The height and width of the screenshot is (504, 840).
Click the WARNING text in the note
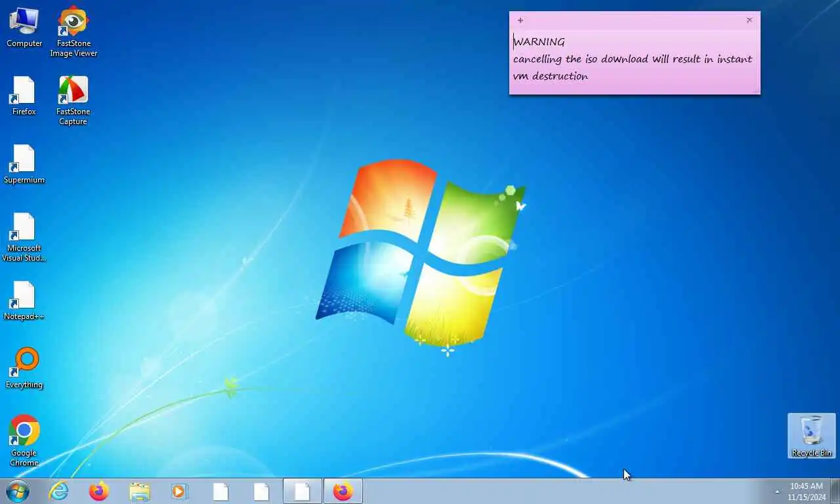click(539, 42)
